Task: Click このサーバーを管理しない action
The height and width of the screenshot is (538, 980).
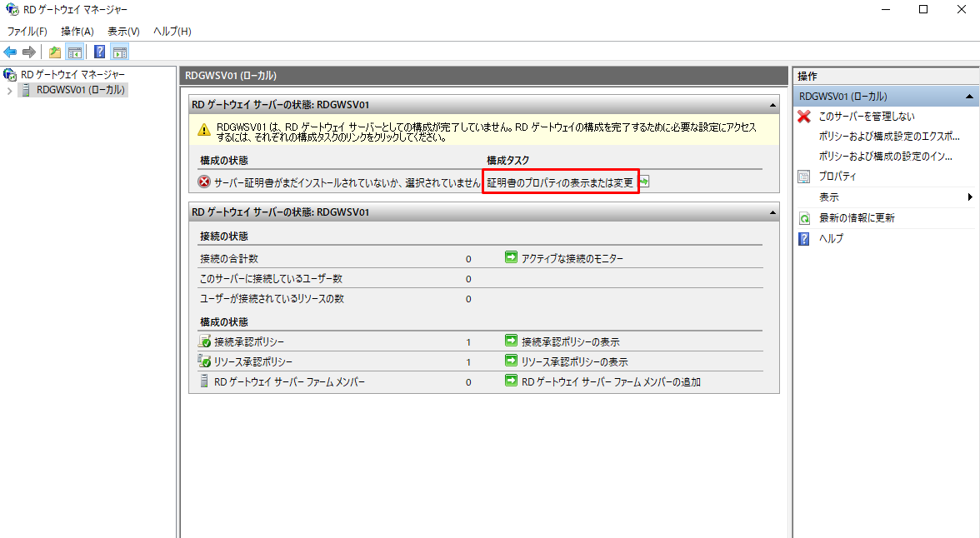Action: 867,117
